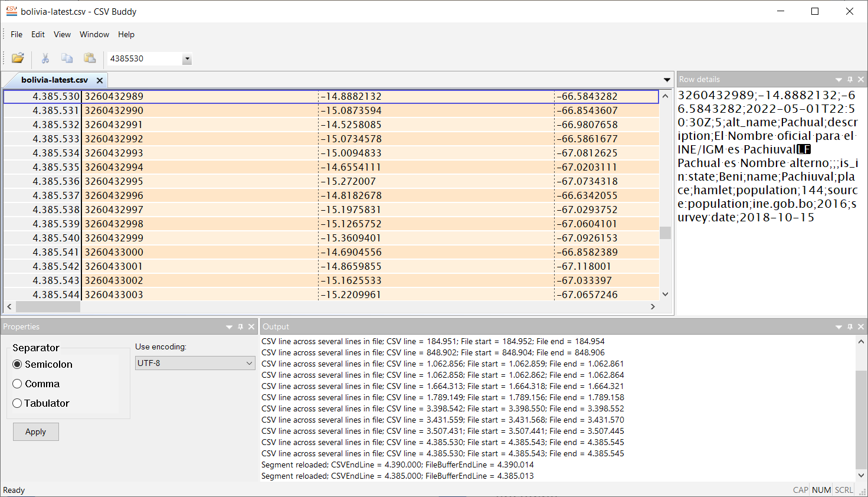Close the Row details panel
Viewport: 868px width, 497px height.
[861, 79]
